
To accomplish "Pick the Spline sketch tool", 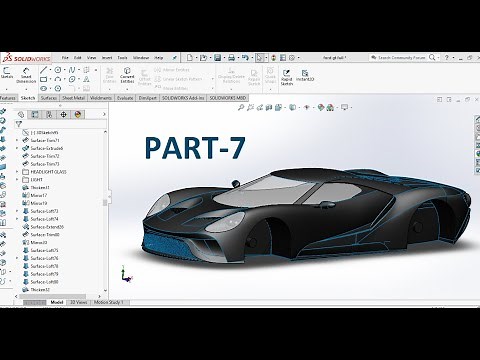I will pyautogui.click(x=72, y=70).
